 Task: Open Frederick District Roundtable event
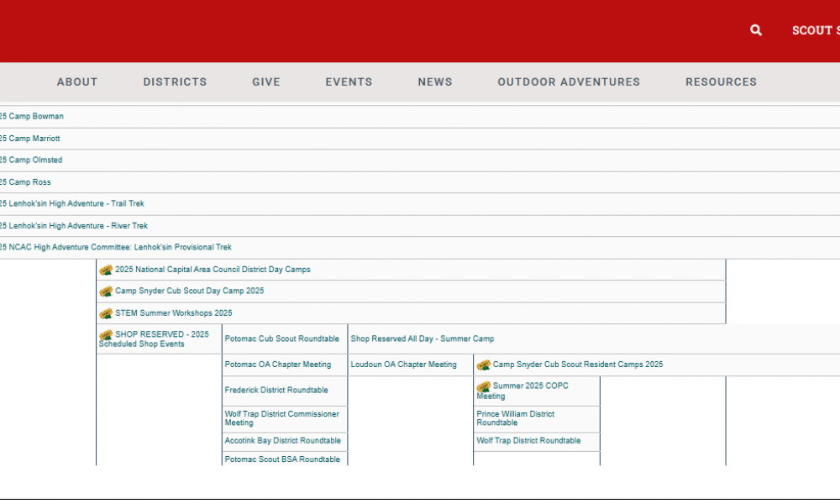tap(276, 390)
